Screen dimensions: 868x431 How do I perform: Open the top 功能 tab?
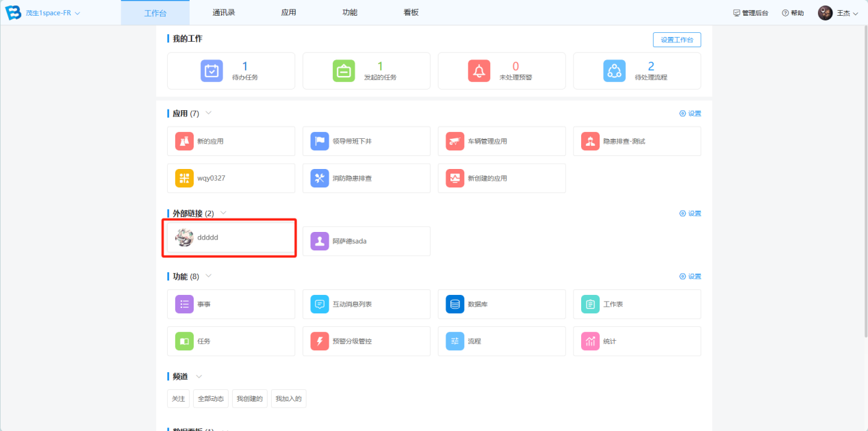tap(350, 12)
